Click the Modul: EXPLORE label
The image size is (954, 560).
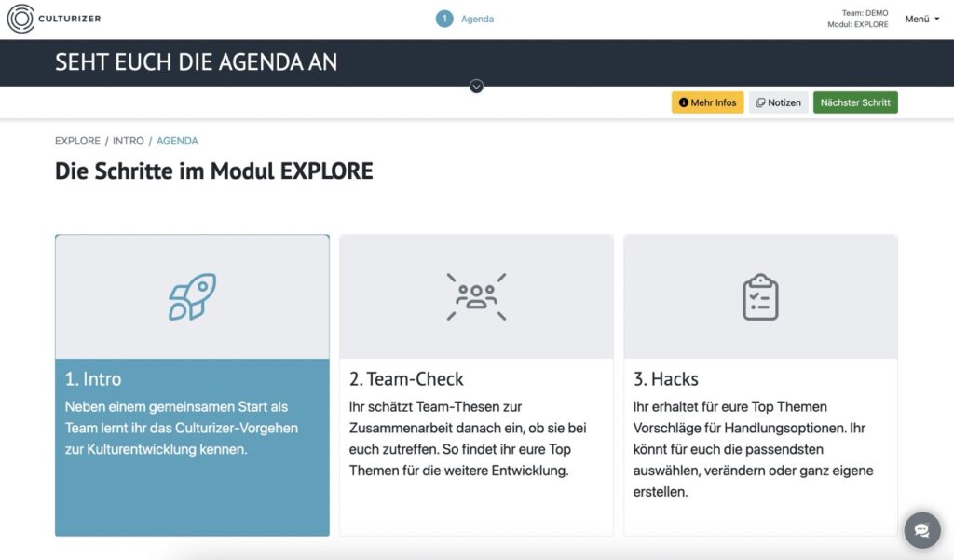(857, 24)
